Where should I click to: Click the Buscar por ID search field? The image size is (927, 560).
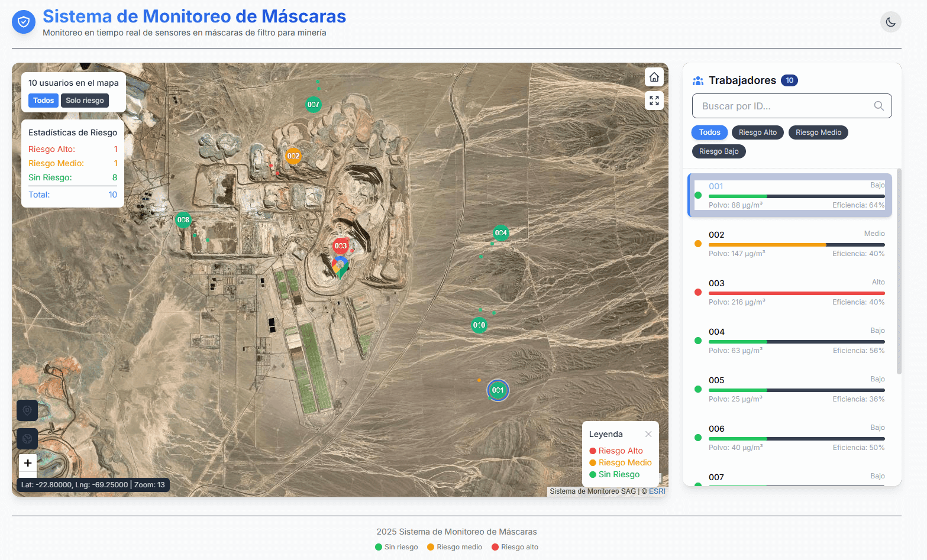click(x=792, y=106)
